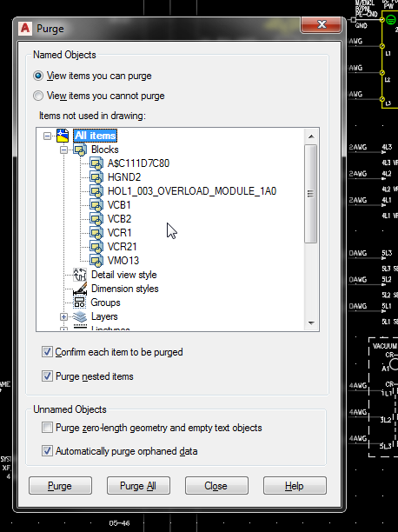Click the All items drawing icon

63,136
